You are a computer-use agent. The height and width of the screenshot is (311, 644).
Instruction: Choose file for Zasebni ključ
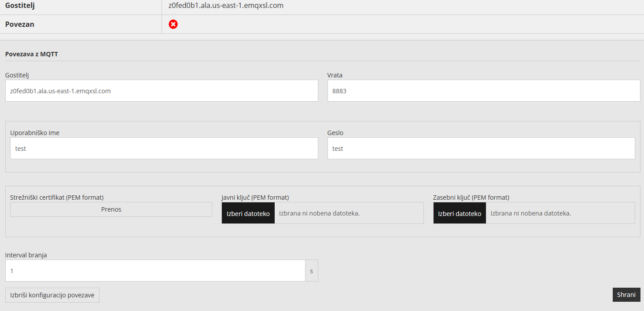coord(460,213)
